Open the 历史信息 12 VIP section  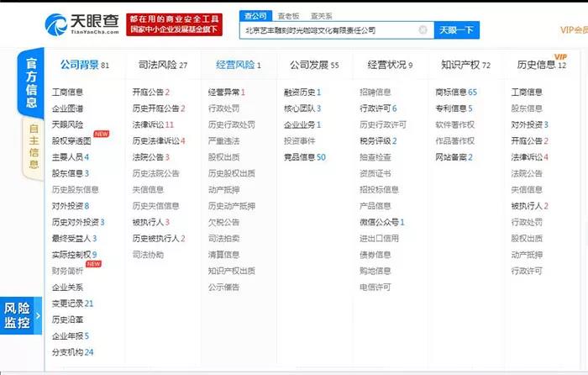[x=542, y=64]
